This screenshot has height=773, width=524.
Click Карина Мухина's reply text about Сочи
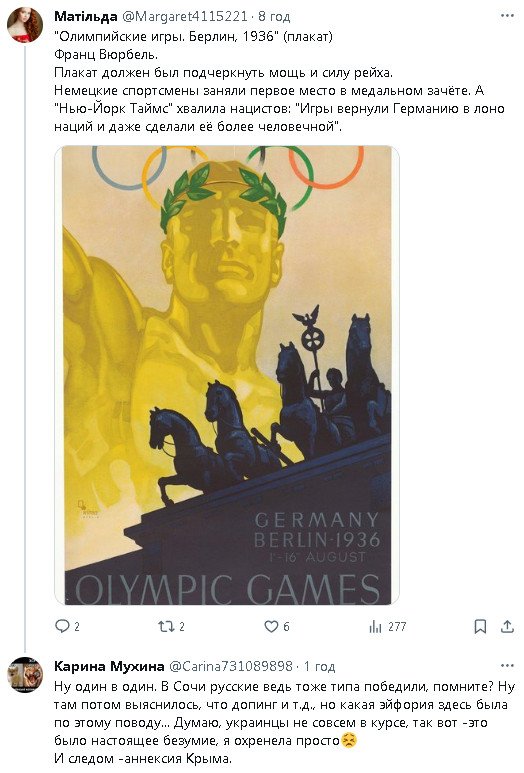(284, 722)
